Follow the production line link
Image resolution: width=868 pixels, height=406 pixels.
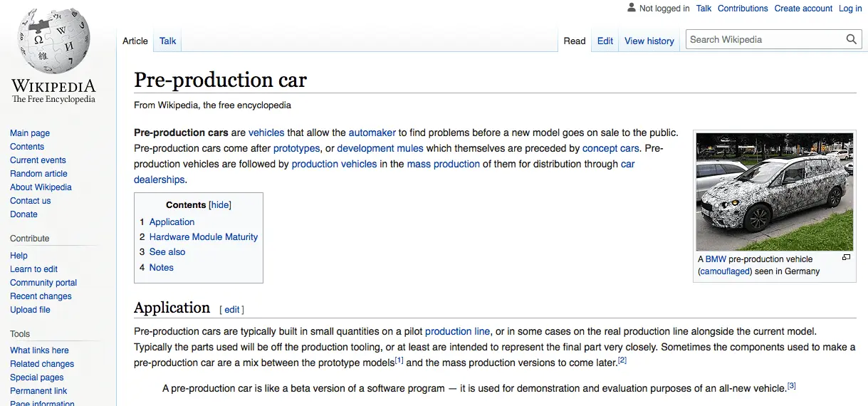[458, 331]
